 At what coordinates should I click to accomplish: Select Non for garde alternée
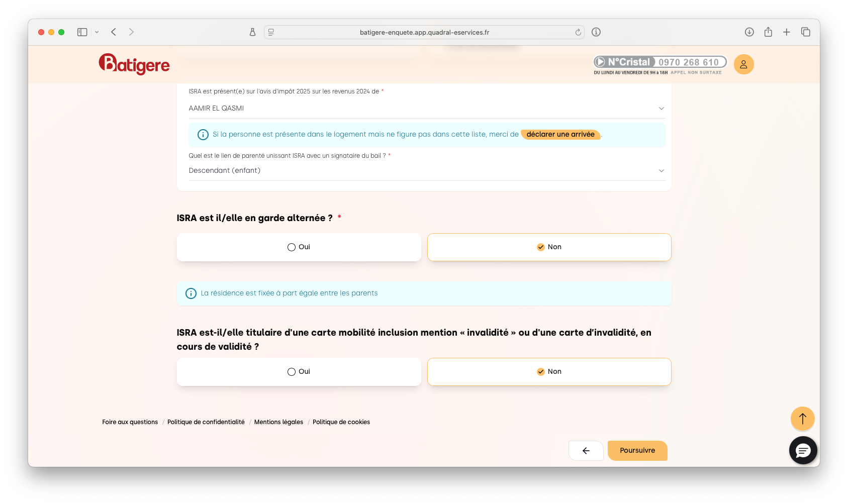[x=549, y=247]
